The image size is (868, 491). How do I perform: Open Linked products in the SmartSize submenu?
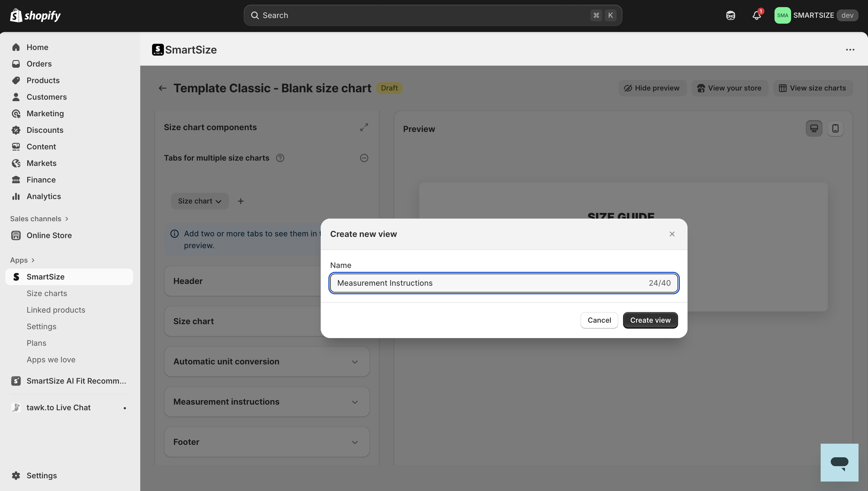click(x=56, y=310)
